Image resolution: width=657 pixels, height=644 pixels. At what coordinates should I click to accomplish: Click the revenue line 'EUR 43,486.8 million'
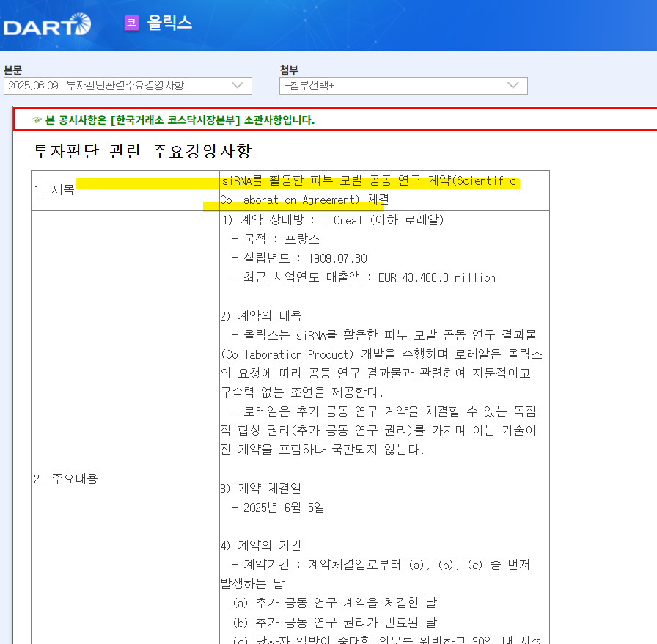[436, 277]
